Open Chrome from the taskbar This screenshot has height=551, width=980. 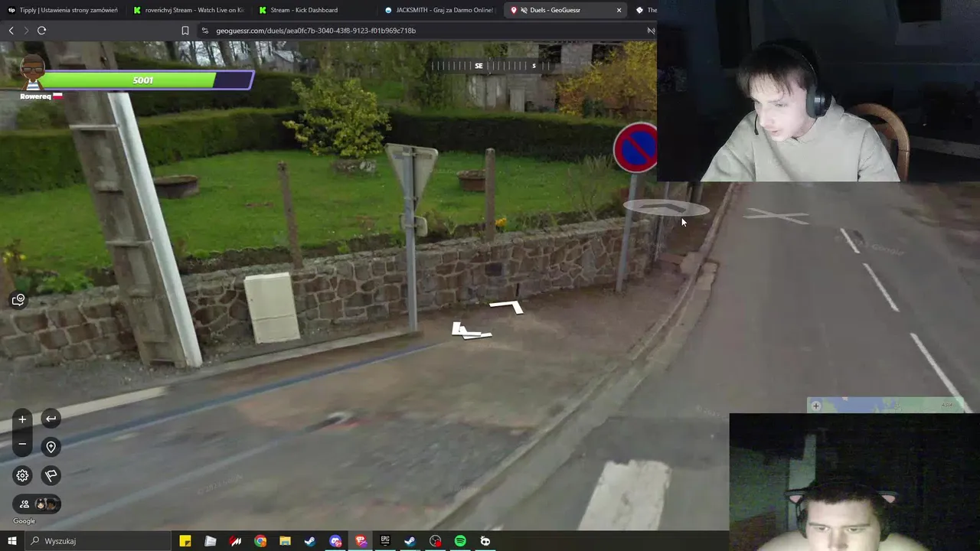(260, 541)
